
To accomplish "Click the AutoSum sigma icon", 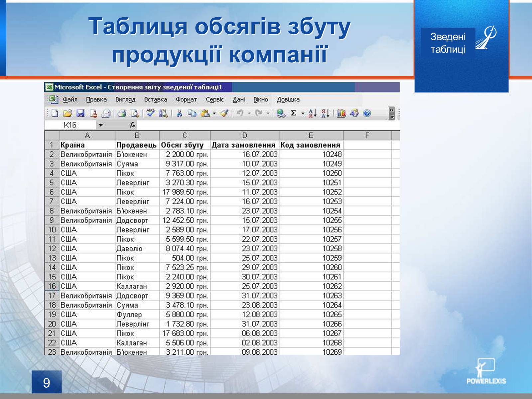I will pos(293,114).
